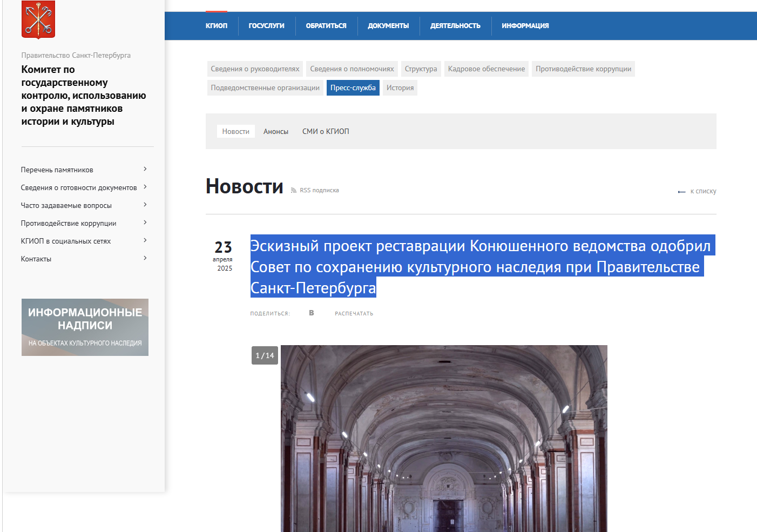Open the ИНФОРМАЦИЯ top menu item

[x=525, y=26]
